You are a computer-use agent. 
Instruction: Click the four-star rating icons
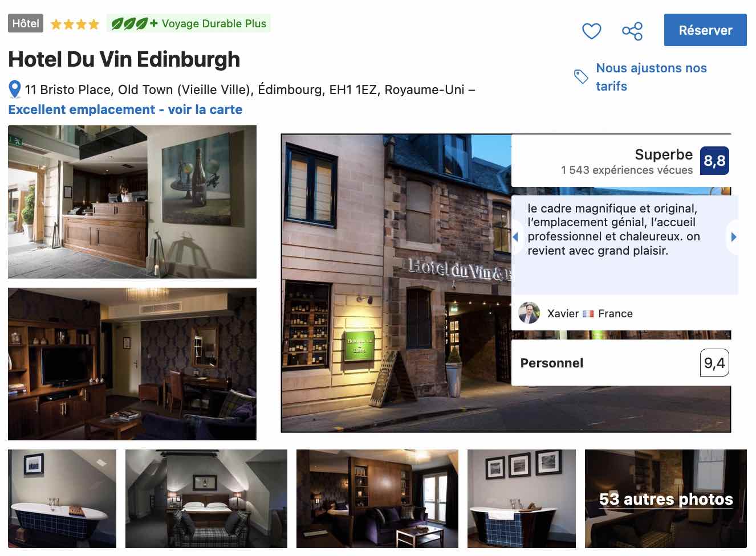75,24
